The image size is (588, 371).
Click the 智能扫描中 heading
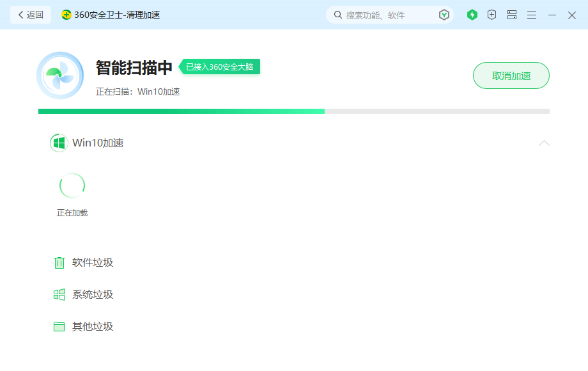134,68
